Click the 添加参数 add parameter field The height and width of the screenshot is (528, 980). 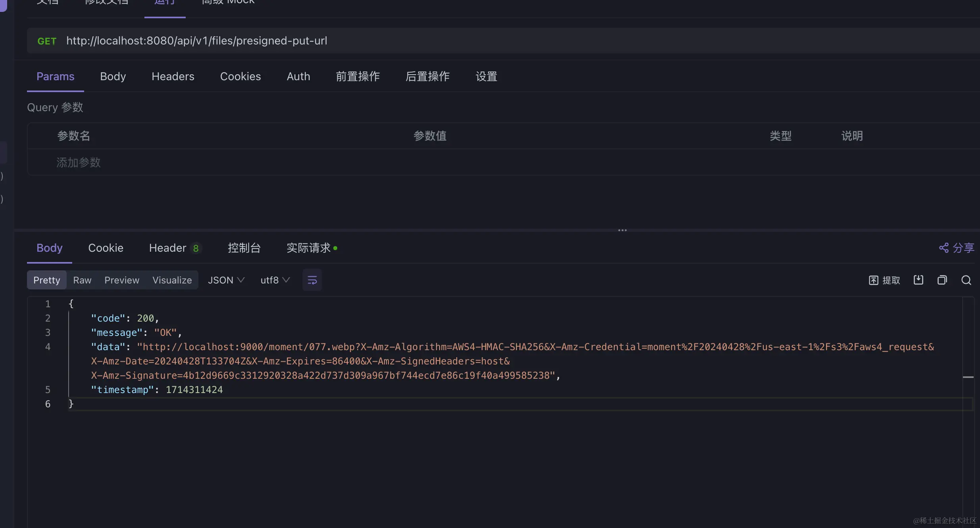click(79, 162)
